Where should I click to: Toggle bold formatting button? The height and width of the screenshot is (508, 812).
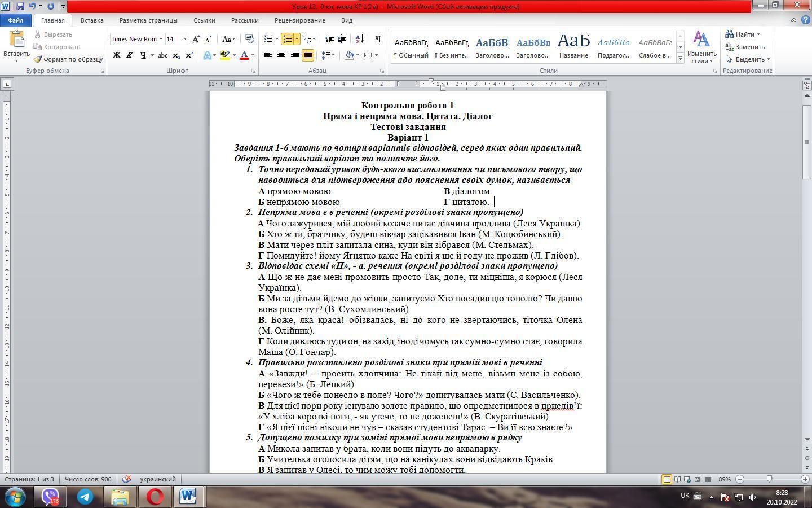pyautogui.click(x=117, y=55)
